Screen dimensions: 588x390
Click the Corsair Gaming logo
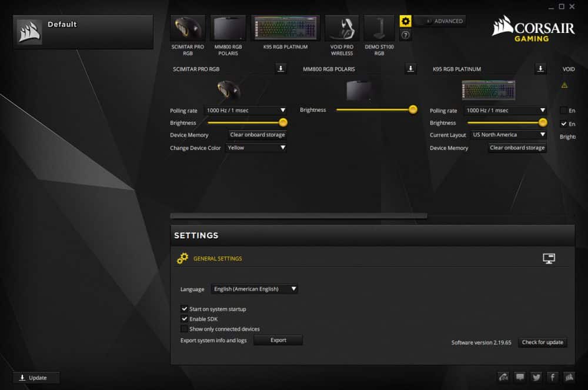tap(533, 28)
